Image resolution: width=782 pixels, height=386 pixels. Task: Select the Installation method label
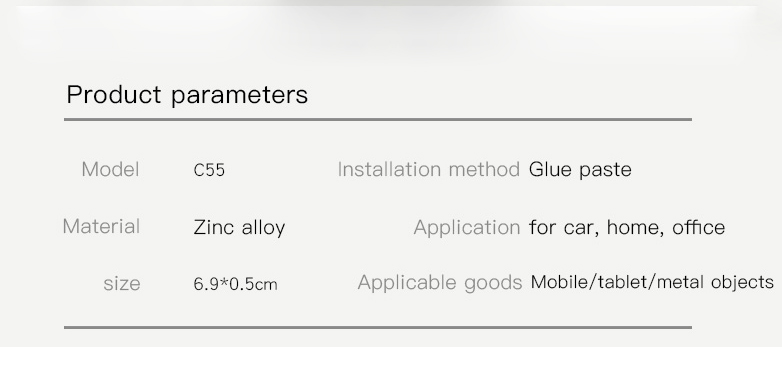coord(429,170)
